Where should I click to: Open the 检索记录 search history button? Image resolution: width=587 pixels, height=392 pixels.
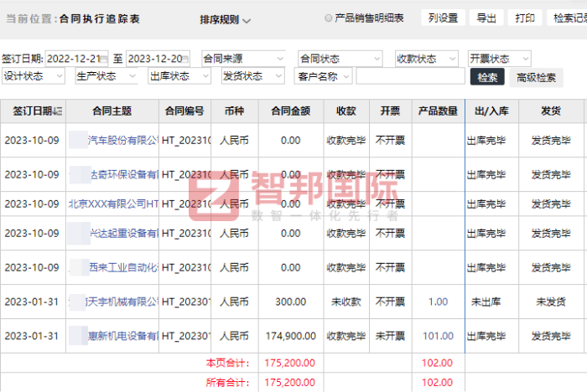point(567,18)
